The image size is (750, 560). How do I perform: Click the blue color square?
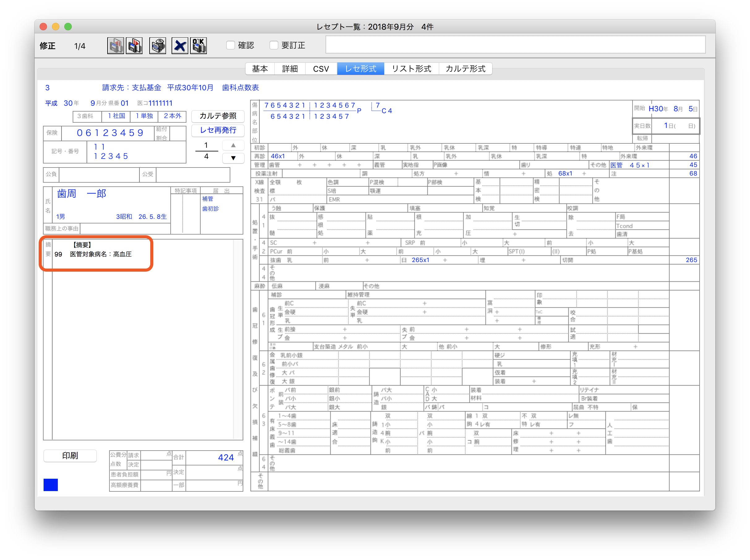coord(50,485)
